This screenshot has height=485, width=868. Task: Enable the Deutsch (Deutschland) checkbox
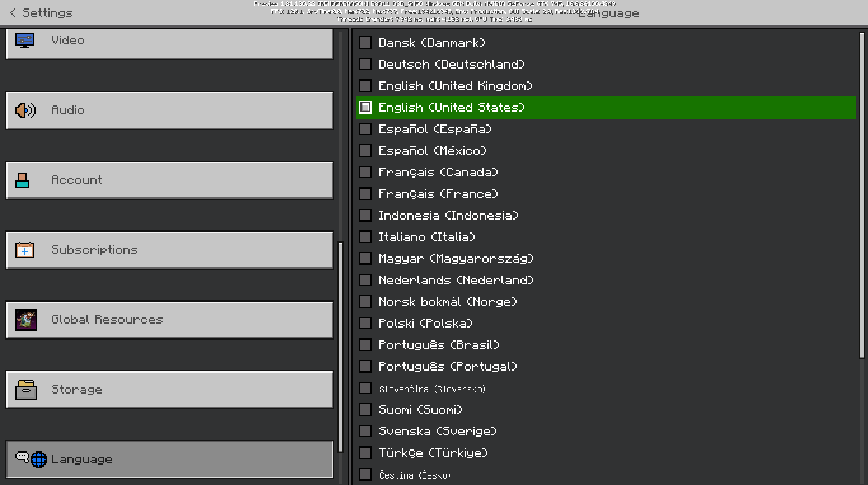click(x=365, y=64)
